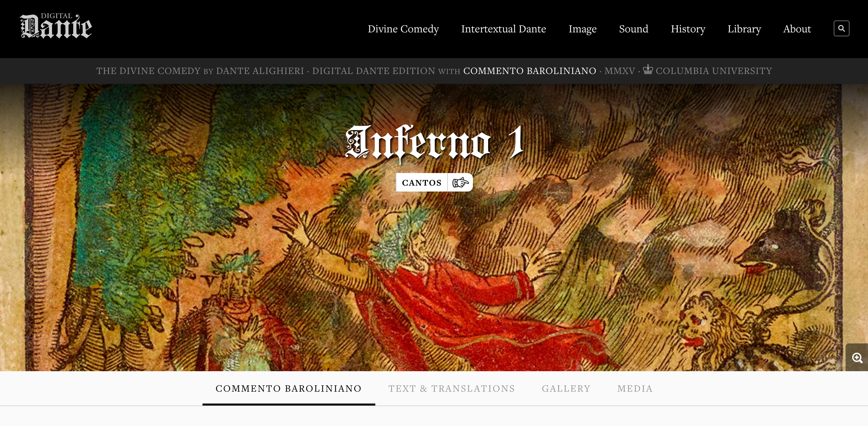Select Sound in the navigation bar
This screenshot has width=868, height=426.
633,29
